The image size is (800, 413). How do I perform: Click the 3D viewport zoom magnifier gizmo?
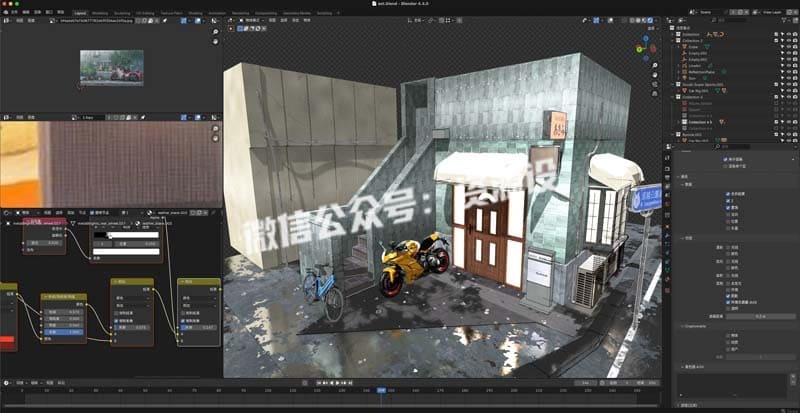pyautogui.click(x=655, y=65)
